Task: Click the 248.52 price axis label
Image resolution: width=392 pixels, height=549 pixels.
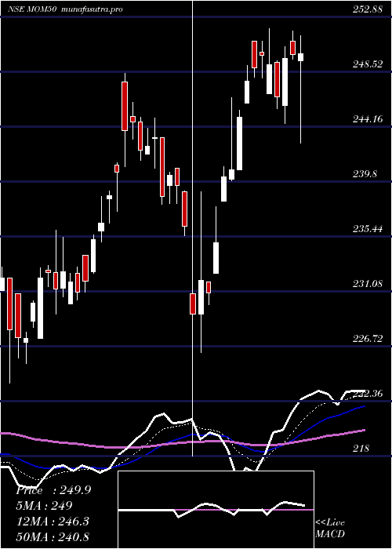Action: pyautogui.click(x=367, y=64)
